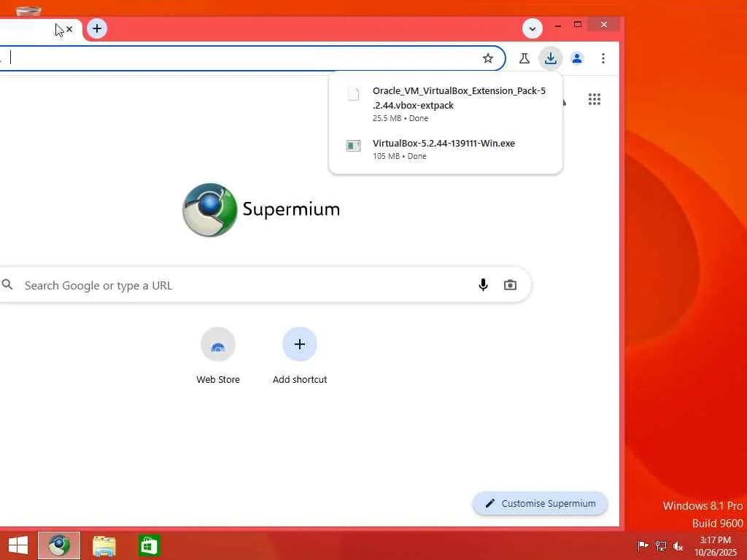Open the VirtualBox-5.2.44-139111-Win.exe download

pyautogui.click(x=446, y=149)
